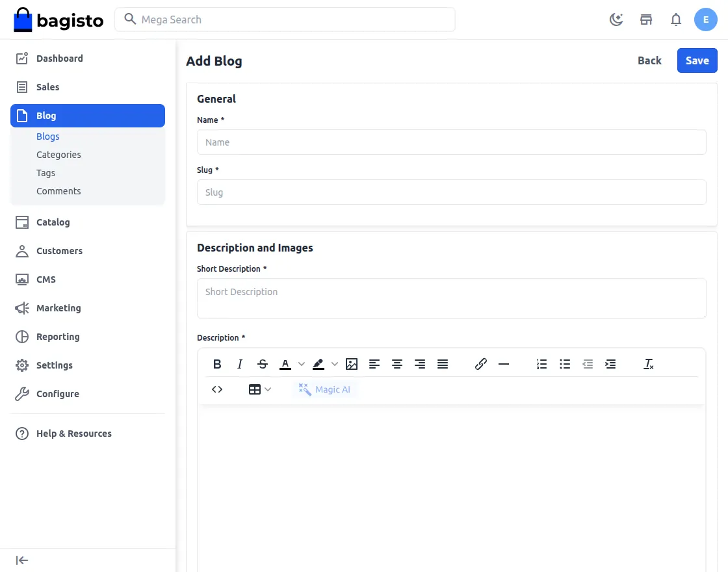The width and height of the screenshot is (728, 572).
Task: Open Help & Resources
Action: (x=87, y=434)
